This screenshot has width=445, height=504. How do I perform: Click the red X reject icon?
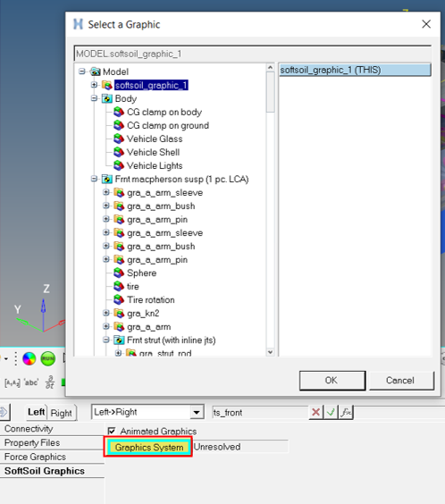tap(315, 412)
